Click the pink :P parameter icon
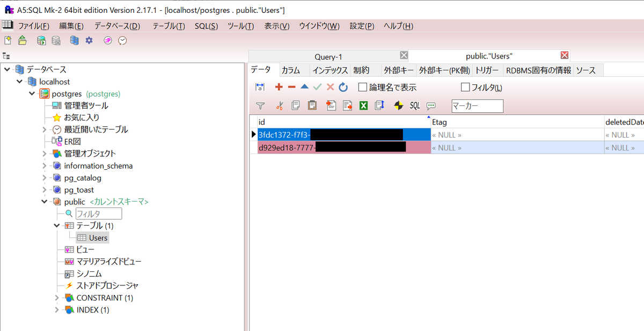This screenshot has height=331, width=644. click(108, 40)
